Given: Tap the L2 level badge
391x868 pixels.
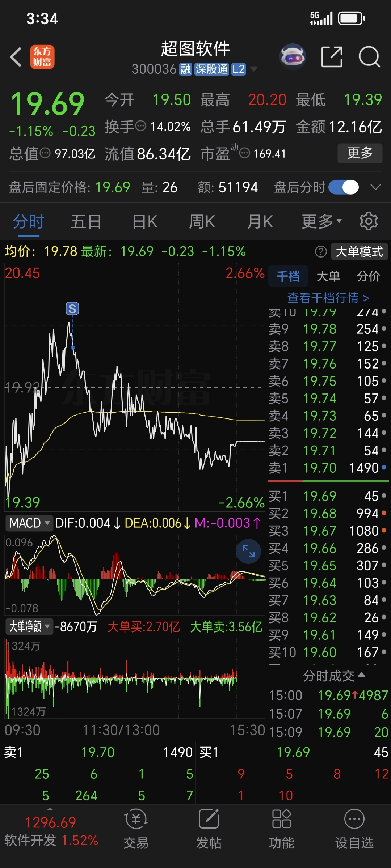Looking at the screenshot, I should (x=239, y=69).
